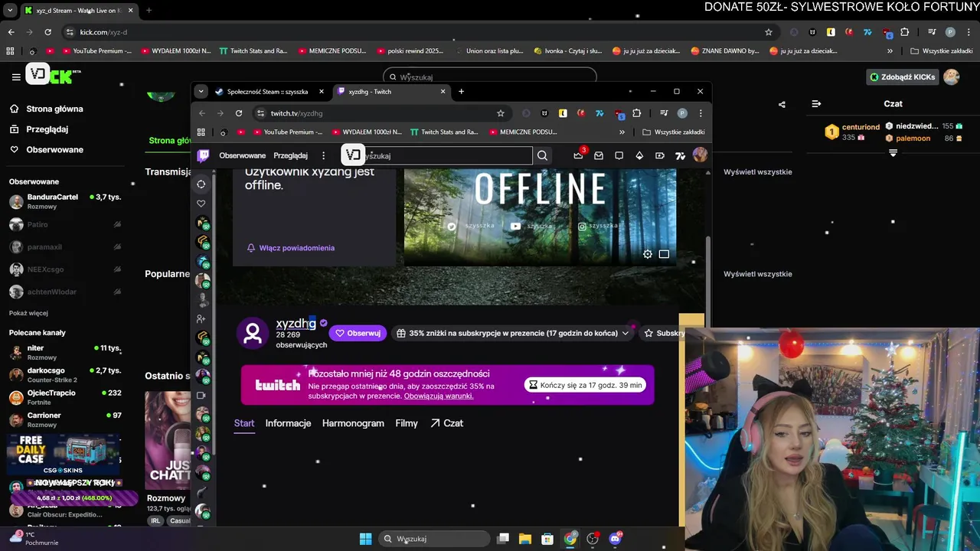Select Informacje channel tab
The height and width of the screenshot is (551, 980).
[288, 423]
